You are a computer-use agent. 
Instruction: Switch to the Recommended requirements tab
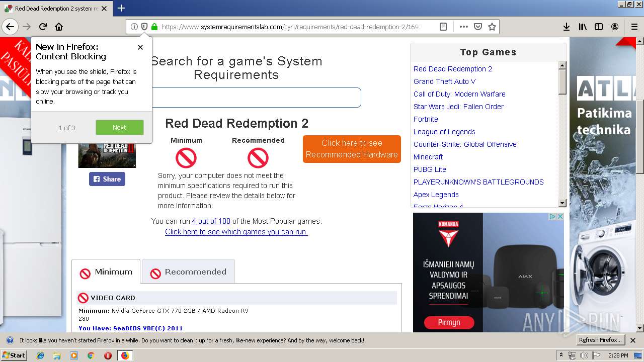(188, 272)
